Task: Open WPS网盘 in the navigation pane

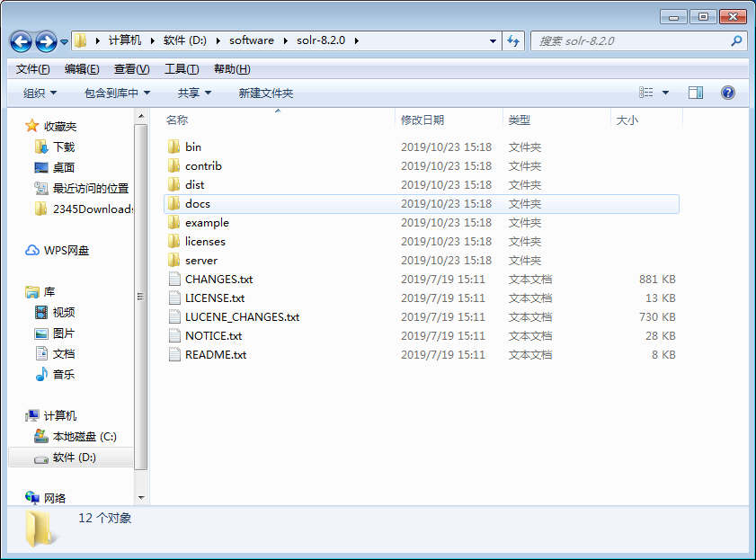Action: coord(67,251)
